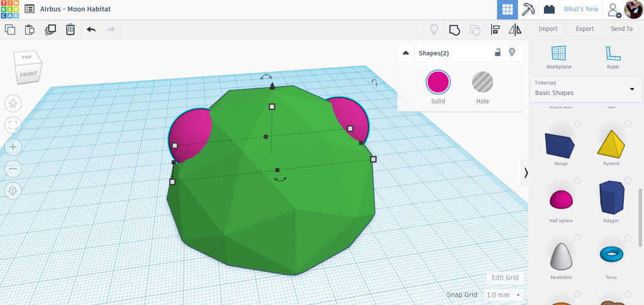This screenshot has height=305, width=644.
Task: Click the shapes panel vertical scrollbar
Action: [641, 217]
